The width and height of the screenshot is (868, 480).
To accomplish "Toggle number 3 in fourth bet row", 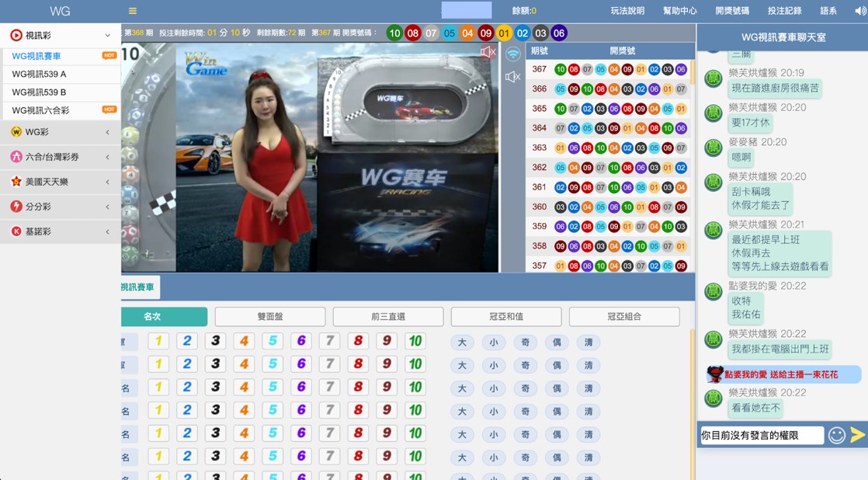I will [215, 410].
